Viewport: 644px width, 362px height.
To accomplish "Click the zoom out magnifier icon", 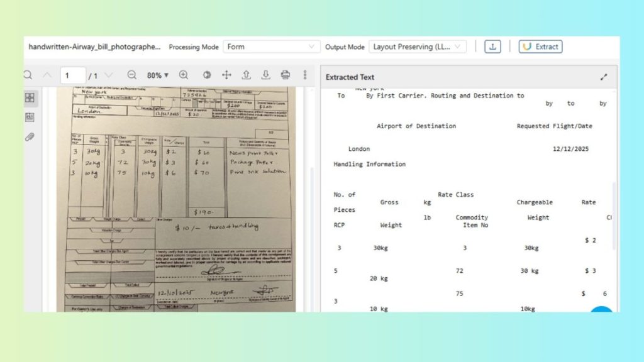I will tap(132, 75).
